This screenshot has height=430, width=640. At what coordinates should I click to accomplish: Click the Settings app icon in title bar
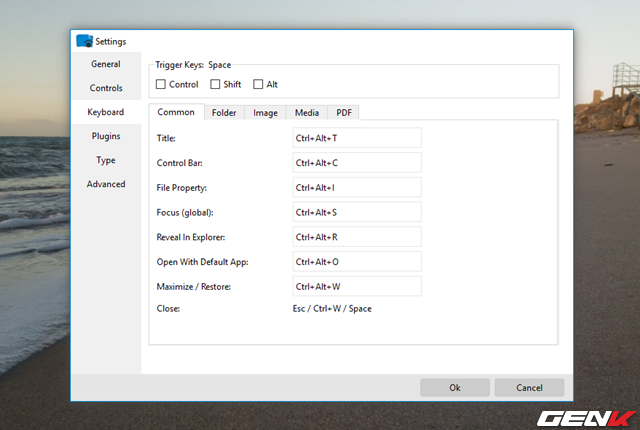(x=84, y=42)
